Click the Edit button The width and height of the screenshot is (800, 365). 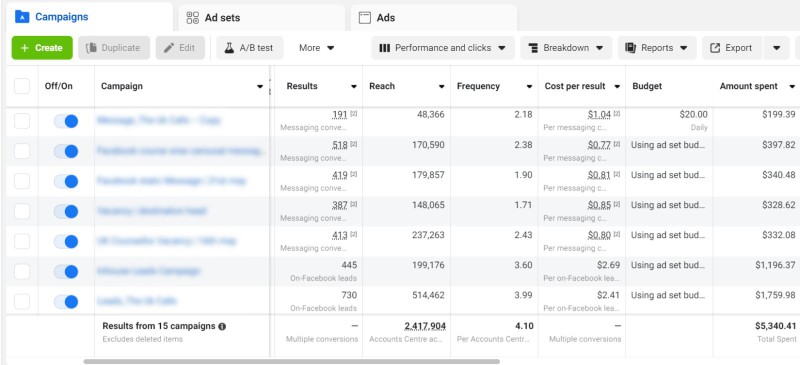[180, 47]
